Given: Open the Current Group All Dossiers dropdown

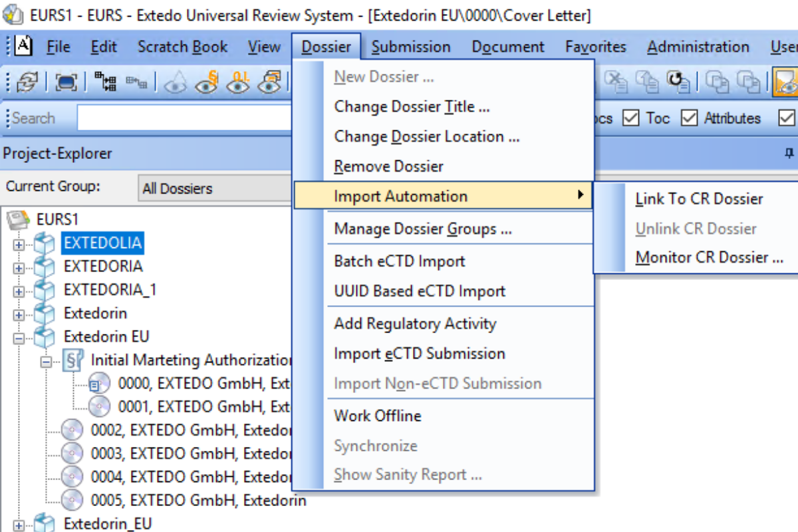Looking at the screenshot, I should pos(215,188).
